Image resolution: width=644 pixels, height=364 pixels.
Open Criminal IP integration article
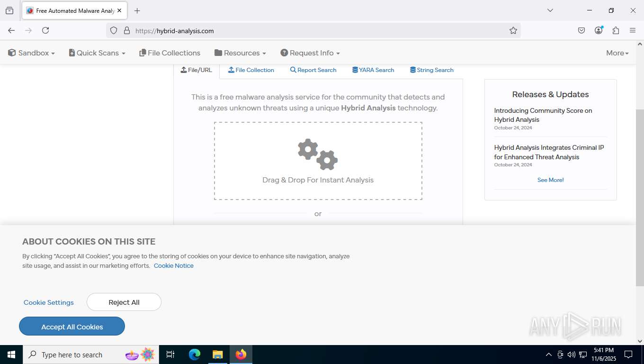pos(549,152)
